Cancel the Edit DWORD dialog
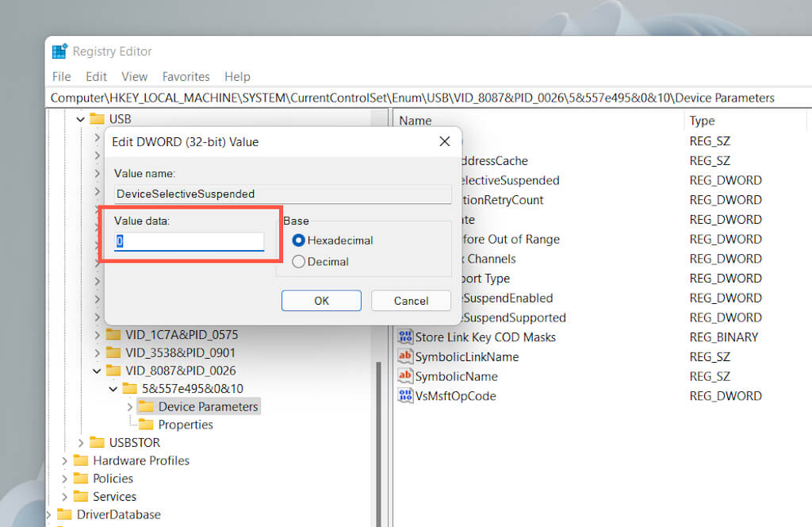Viewport: 812px width, 527px height. (411, 301)
